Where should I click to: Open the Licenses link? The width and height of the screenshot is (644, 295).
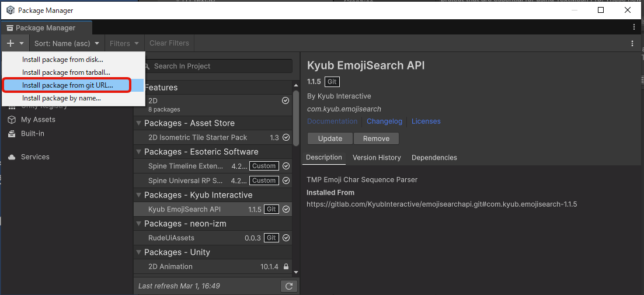(x=426, y=121)
